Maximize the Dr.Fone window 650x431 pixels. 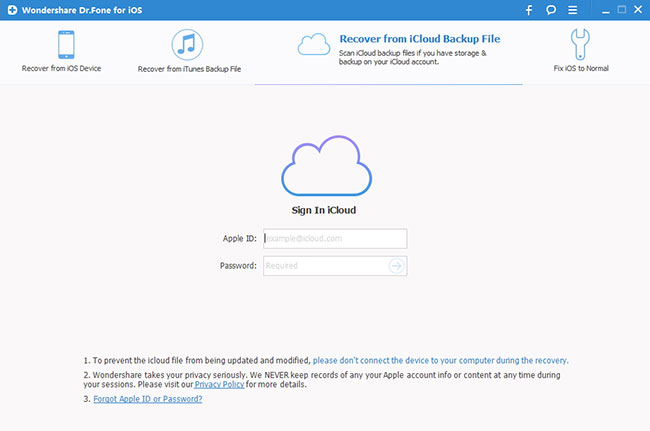[x=622, y=10]
